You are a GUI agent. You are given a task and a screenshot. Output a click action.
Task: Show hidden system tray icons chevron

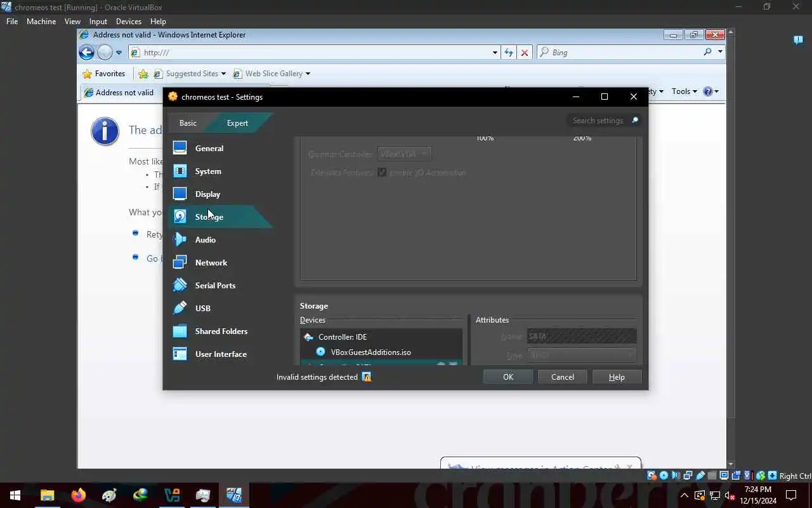click(684, 495)
